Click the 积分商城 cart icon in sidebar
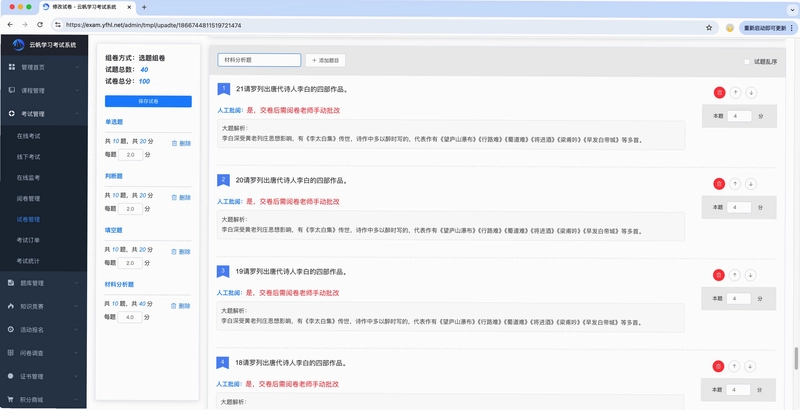This screenshot has height=410, width=800. pos(11,399)
